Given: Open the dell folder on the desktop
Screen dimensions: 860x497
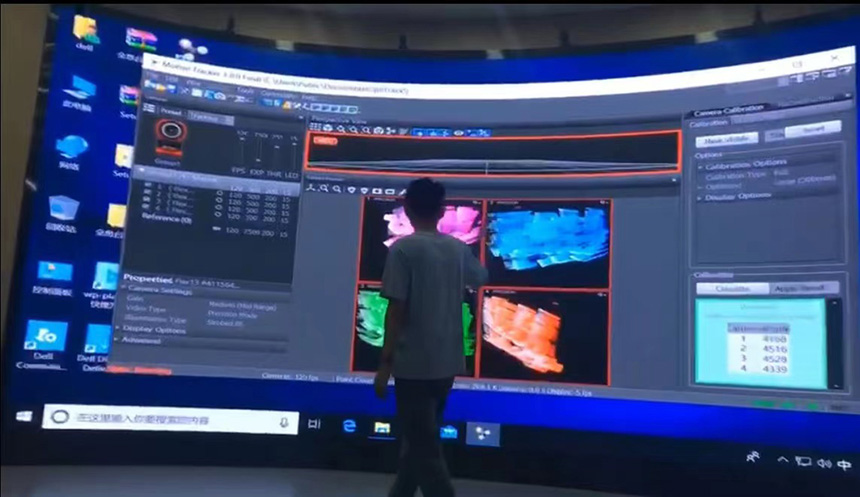Looking at the screenshot, I should tap(86, 33).
